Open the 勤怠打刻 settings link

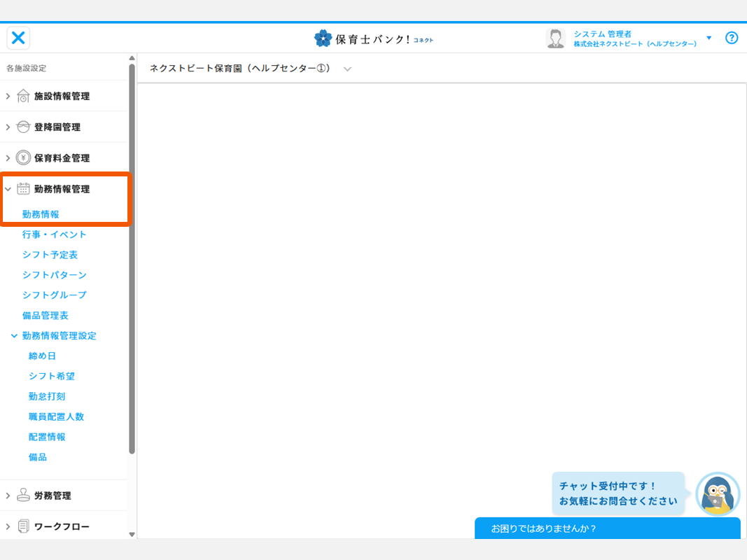47,396
